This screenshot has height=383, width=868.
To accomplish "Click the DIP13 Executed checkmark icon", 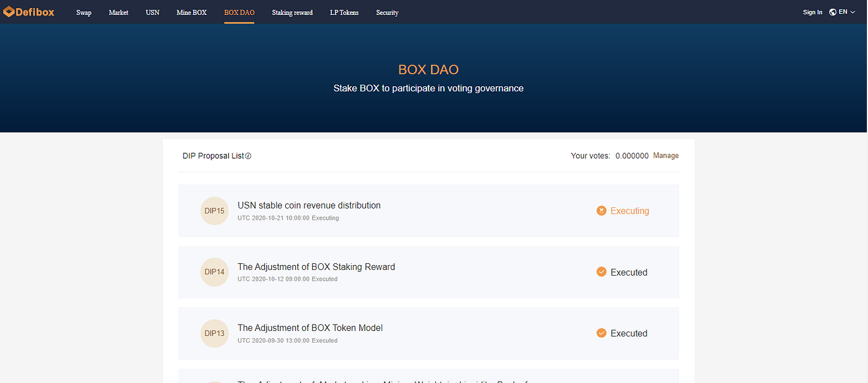I will coord(601,333).
